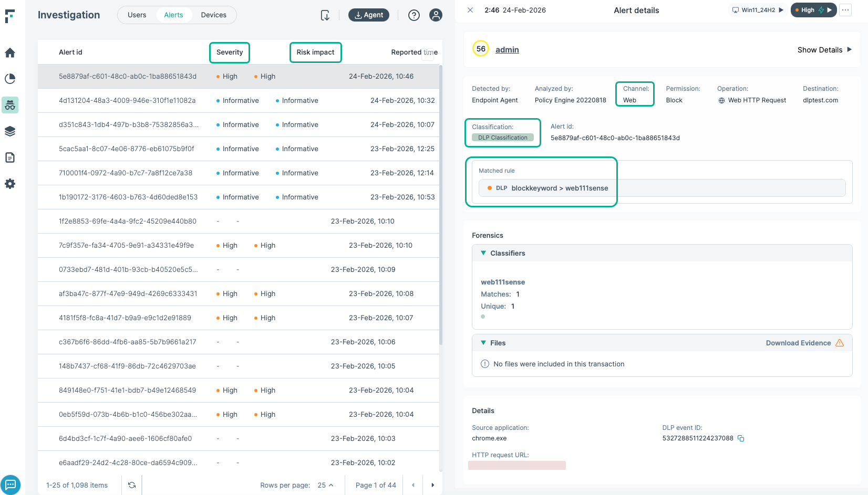Open the admin user link

507,50
